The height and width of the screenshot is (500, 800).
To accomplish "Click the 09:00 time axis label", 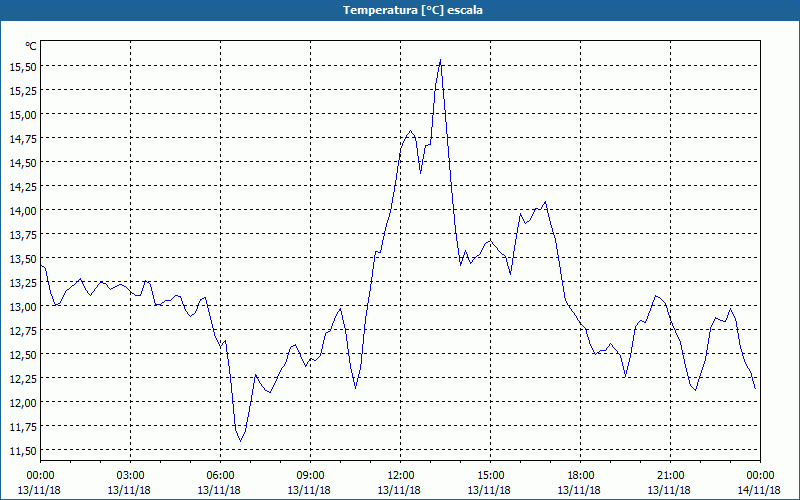I will tap(310, 476).
